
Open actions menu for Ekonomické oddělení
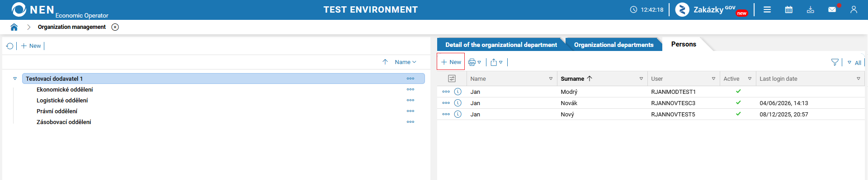coord(410,89)
